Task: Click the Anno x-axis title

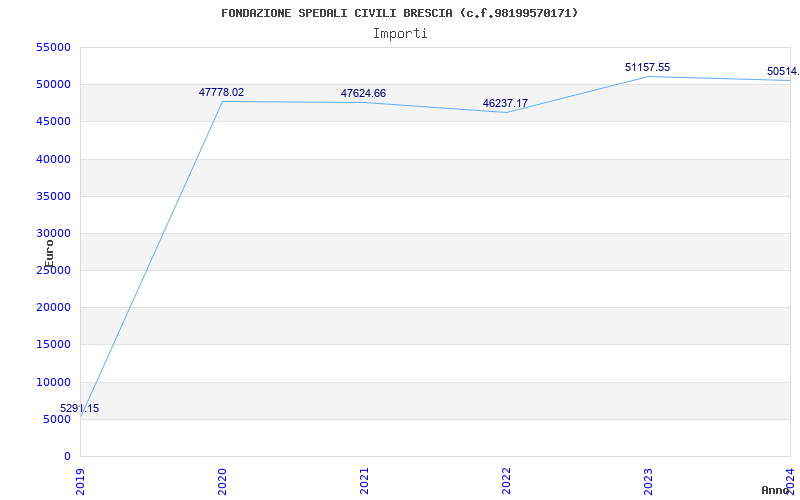Action: (776, 490)
